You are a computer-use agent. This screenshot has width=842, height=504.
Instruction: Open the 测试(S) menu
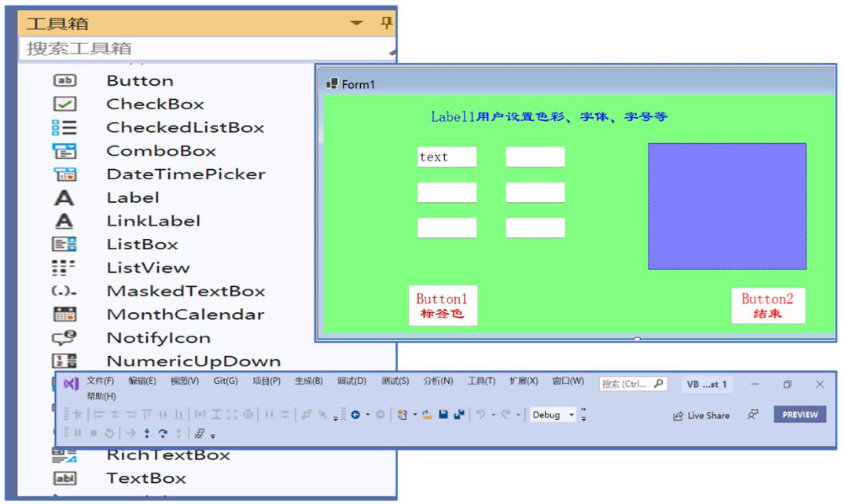[x=395, y=381]
